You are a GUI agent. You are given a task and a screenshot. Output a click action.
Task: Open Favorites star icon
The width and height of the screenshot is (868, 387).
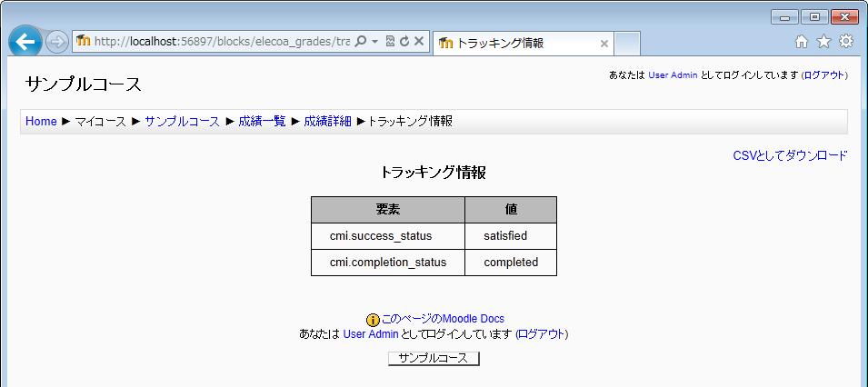(x=823, y=42)
